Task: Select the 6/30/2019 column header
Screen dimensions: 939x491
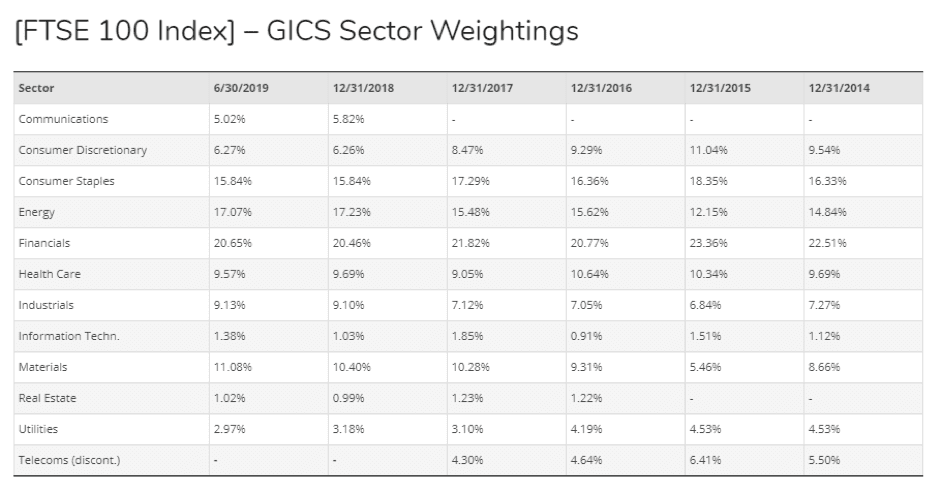Action: [x=241, y=88]
